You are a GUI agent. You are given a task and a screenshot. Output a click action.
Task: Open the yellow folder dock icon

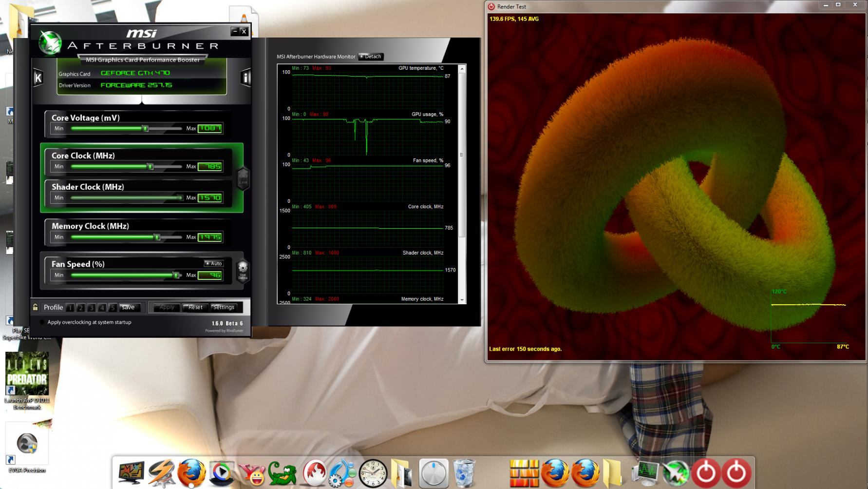tap(613, 473)
